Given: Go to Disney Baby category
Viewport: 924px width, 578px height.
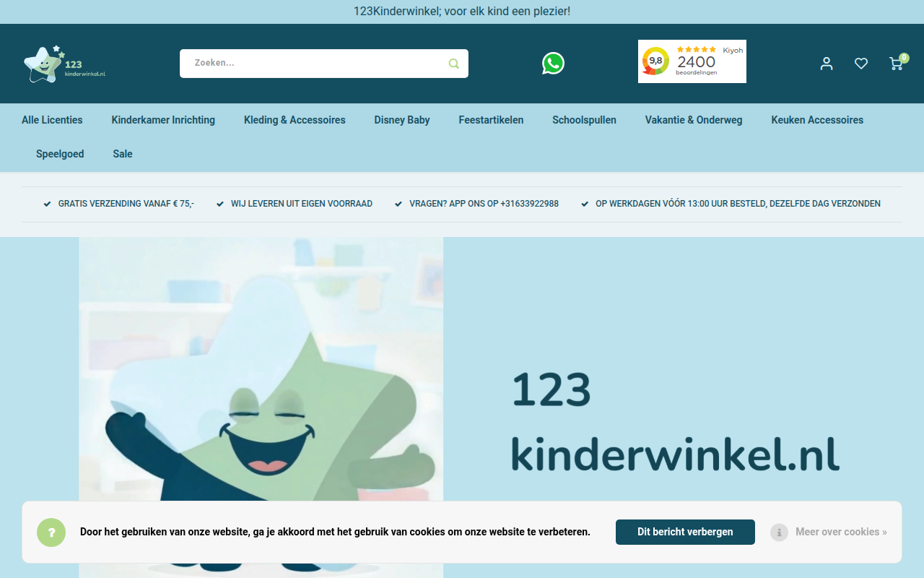Looking at the screenshot, I should pyautogui.click(x=402, y=120).
